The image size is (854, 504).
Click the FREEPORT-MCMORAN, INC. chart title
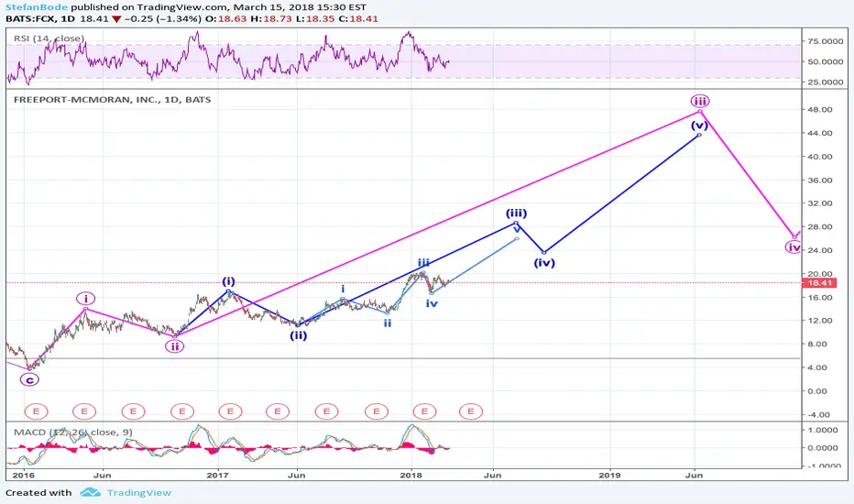[112, 100]
